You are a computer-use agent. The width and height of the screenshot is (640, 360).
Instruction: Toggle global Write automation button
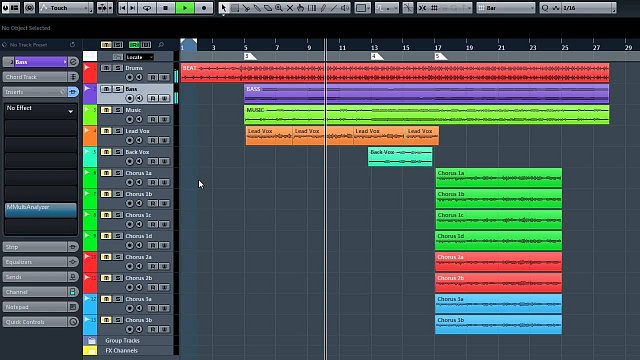[x=146, y=44]
